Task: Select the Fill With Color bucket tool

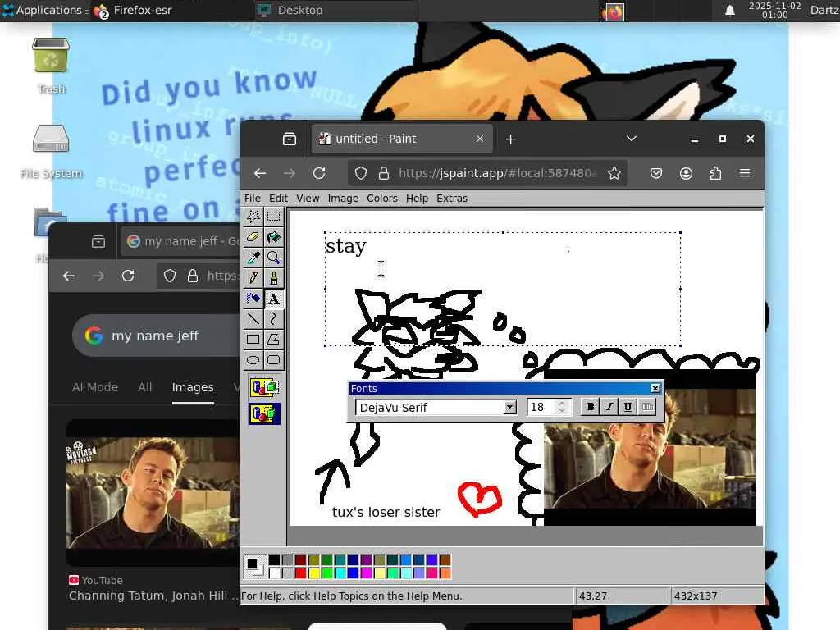Action: click(x=274, y=237)
